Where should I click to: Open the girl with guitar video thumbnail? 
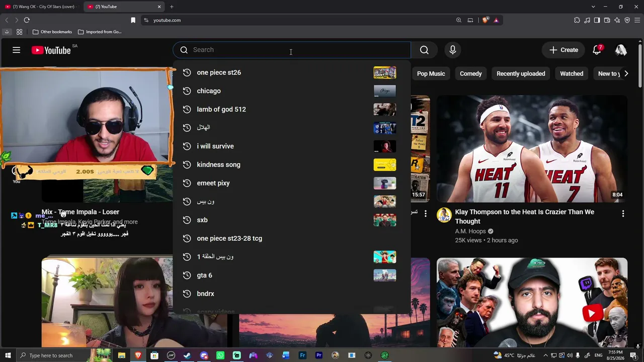107,303
